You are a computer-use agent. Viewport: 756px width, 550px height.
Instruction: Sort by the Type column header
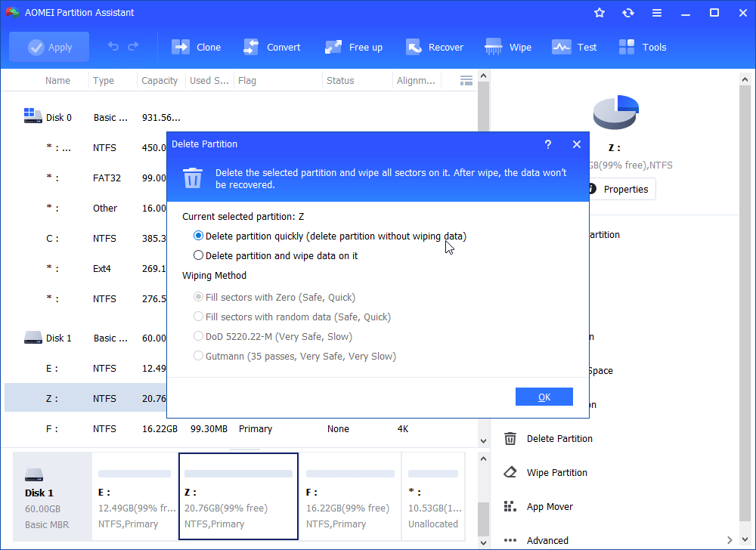104,80
